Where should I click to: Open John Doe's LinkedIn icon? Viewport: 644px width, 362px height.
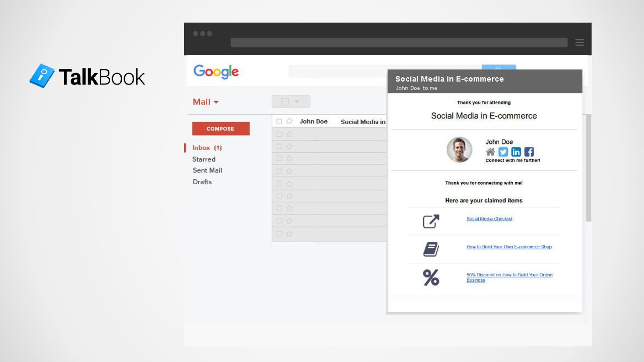[516, 152]
